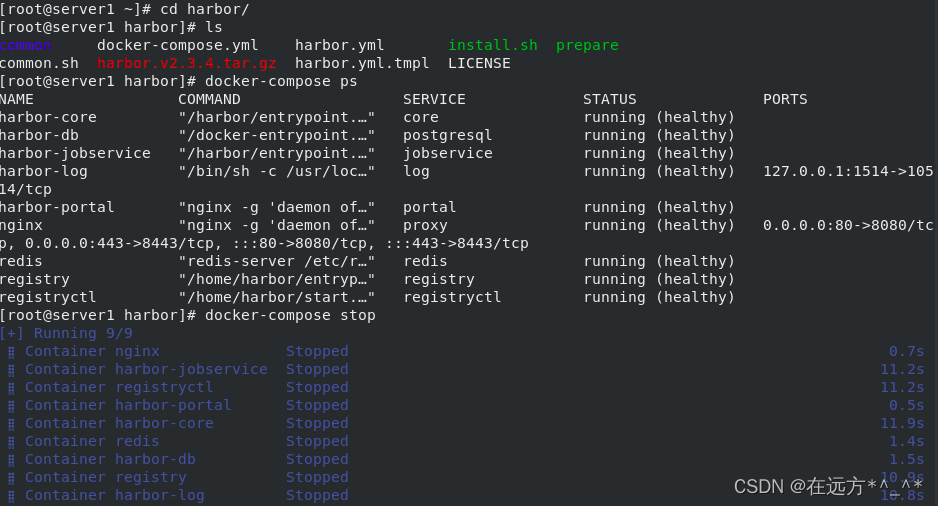The height and width of the screenshot is (506, 938).
Task: Click the postgresql entry in SERVICE column
Action: pyautogui.click(x=447, y=136)
